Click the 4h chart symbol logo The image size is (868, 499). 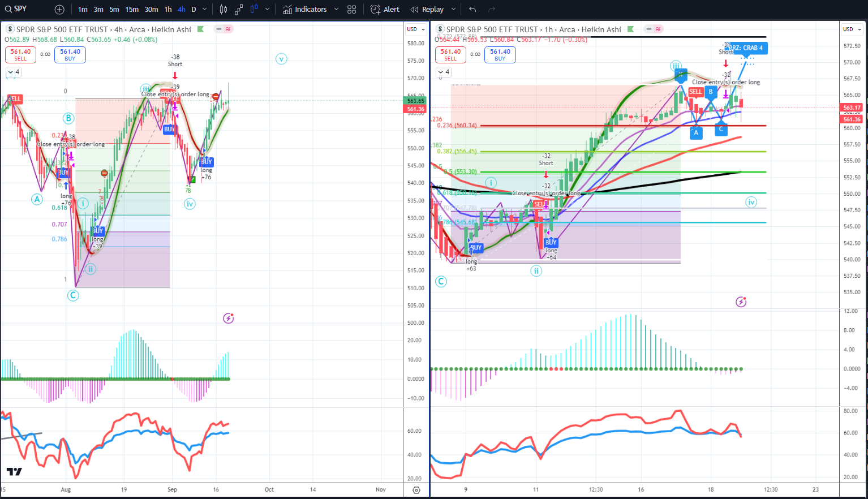(x=10, y=29)
